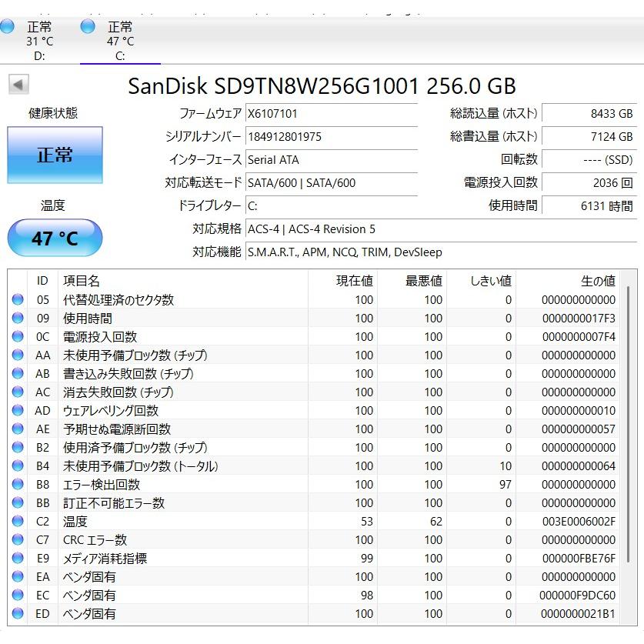Select the ウェアレベリング回数 row name
The image size is (644, 644).
coord(111,411)
